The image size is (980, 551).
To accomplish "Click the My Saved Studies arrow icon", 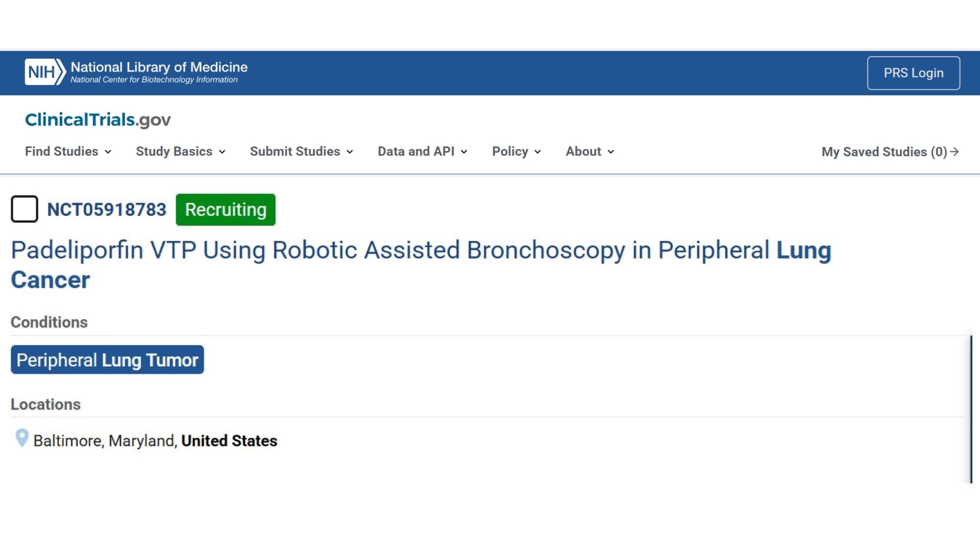I will point(954,152).
